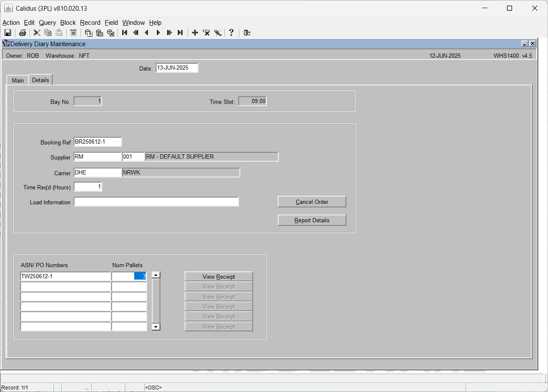
Task: Click the Paste clipboard icon
Action: (59, 33)
